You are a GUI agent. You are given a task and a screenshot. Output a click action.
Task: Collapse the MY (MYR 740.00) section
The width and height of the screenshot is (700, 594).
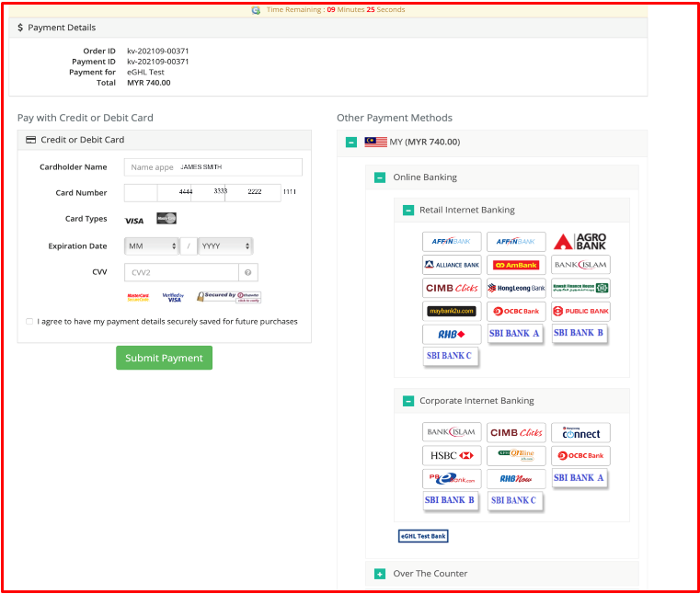(351, 143)
